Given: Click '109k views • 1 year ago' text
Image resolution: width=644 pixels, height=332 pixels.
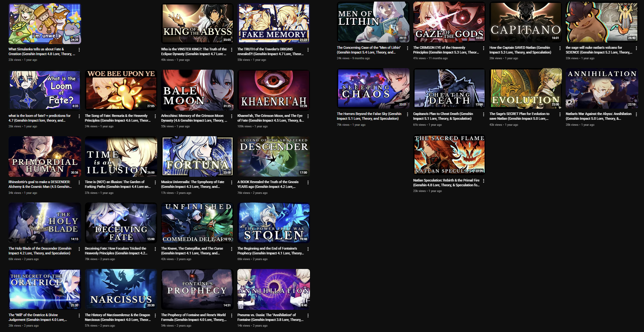Looking at the screenshot, I should 253,126.
